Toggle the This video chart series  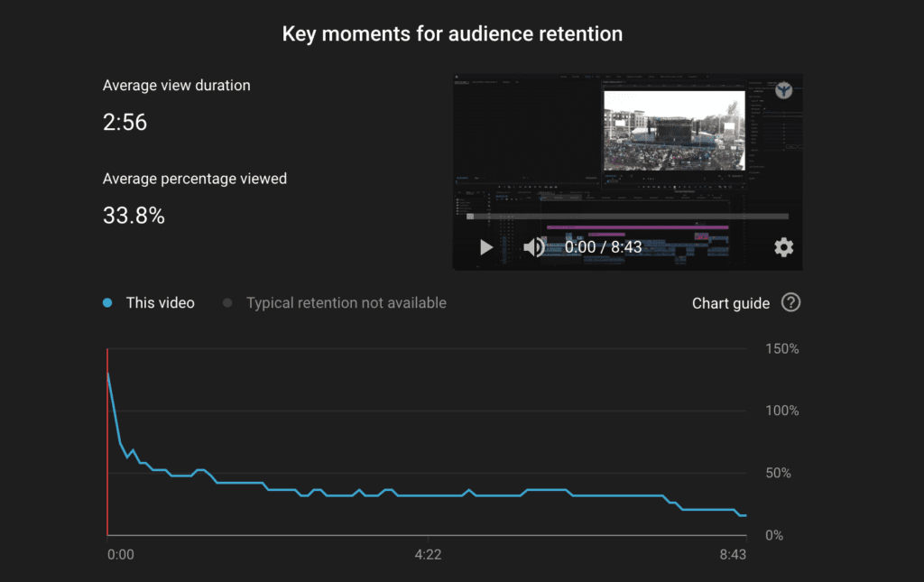(160, 303)
